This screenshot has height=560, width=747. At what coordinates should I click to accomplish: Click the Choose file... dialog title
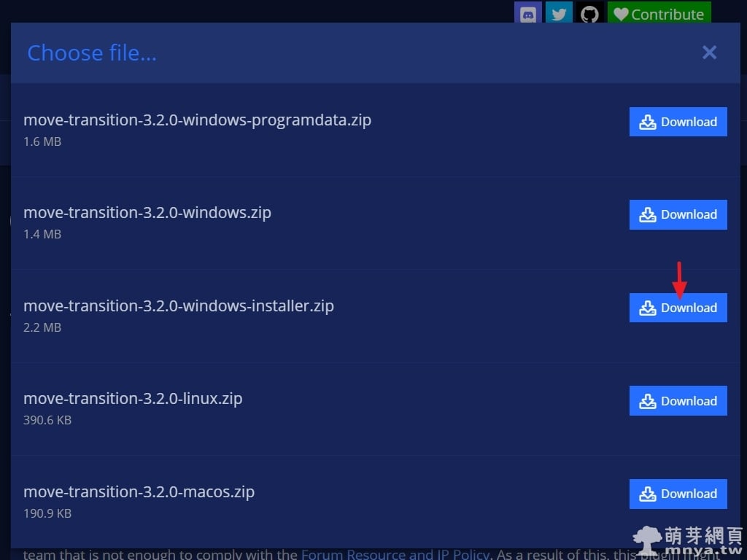[92, 52]
